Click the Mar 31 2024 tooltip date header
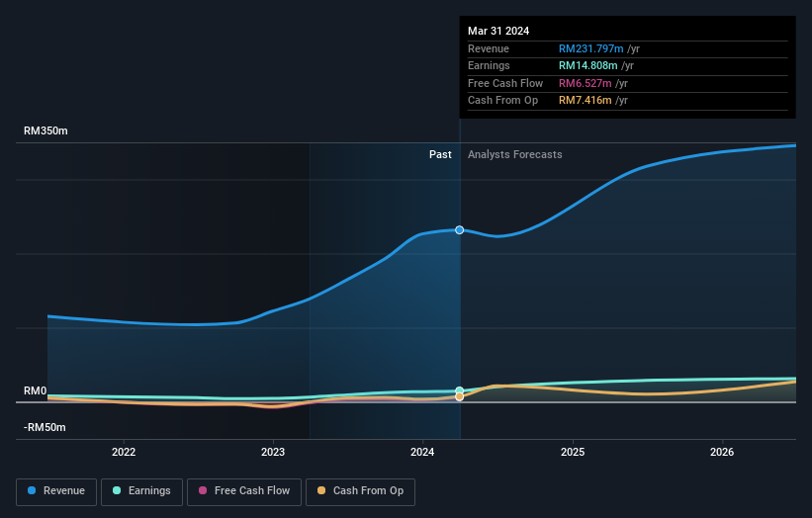812x518 pixels. (498, 31)
